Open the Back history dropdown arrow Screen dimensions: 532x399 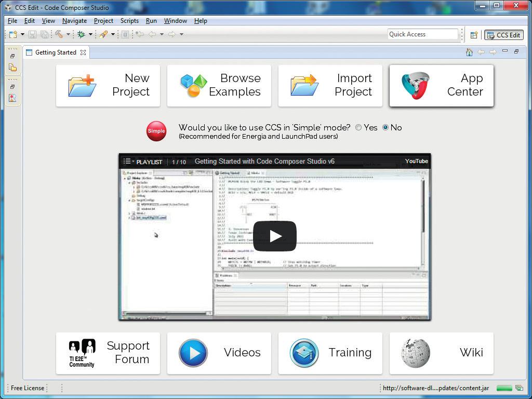click(x=162, y=34)
